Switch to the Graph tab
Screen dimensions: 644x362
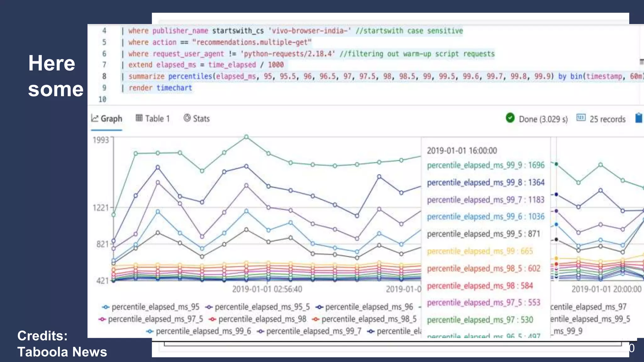click(107, 119)
